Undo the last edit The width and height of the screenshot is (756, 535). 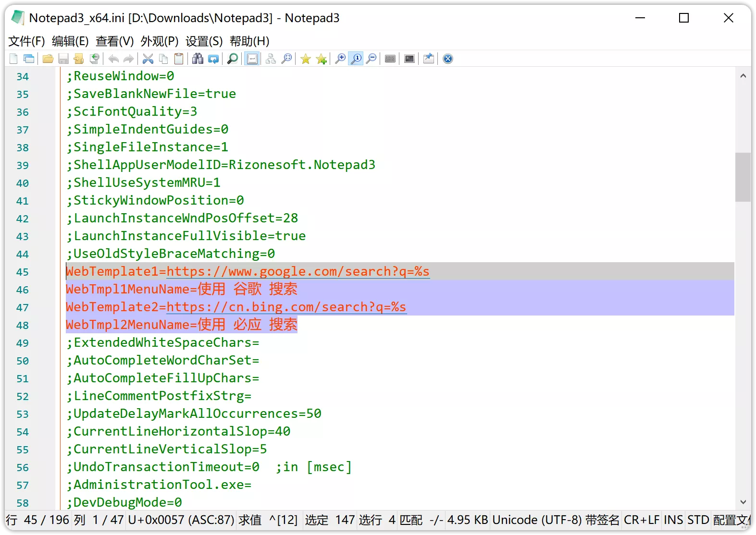coord(113,59)
